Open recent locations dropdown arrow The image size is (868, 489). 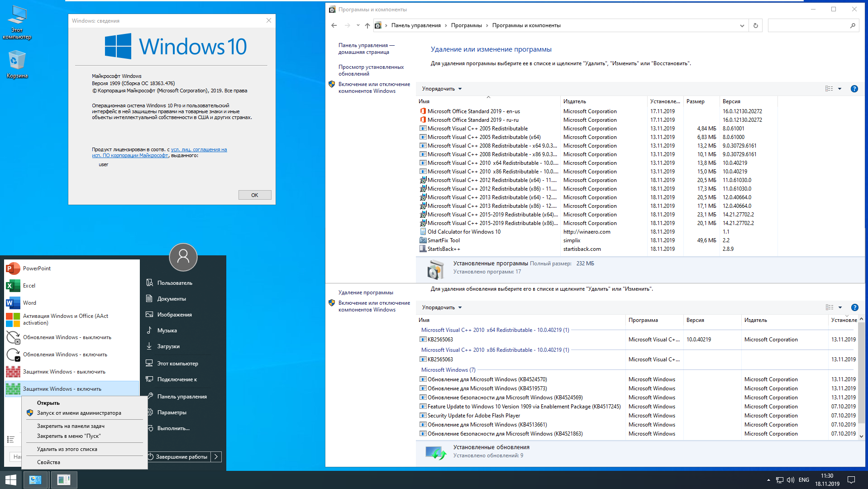click(358, 25)
